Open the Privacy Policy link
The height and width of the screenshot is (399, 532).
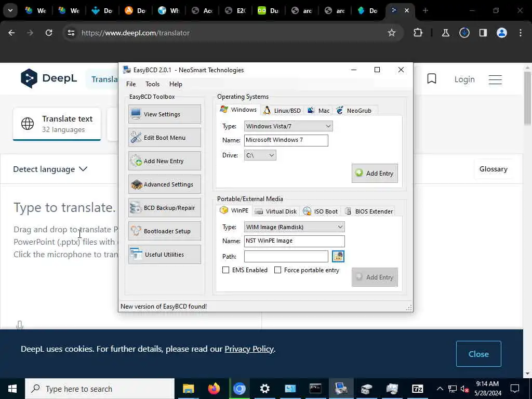249,349
